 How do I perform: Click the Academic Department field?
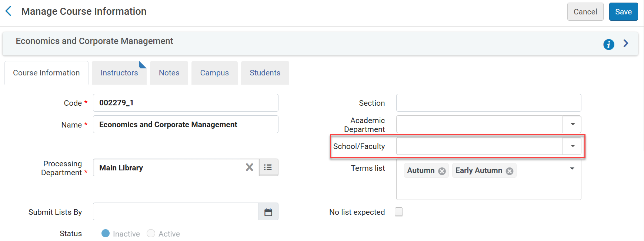480,124
